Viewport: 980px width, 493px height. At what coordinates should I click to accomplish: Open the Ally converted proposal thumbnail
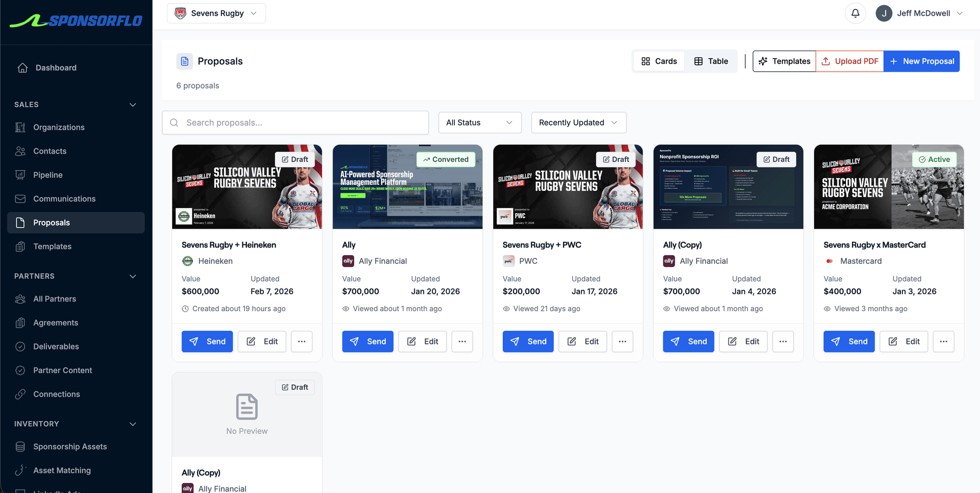pyautogui.click(x=407, y=187)
